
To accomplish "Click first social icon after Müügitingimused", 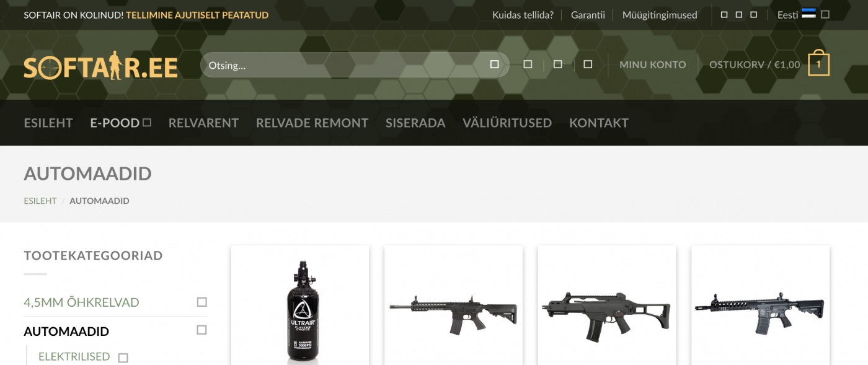I will 724,15.
